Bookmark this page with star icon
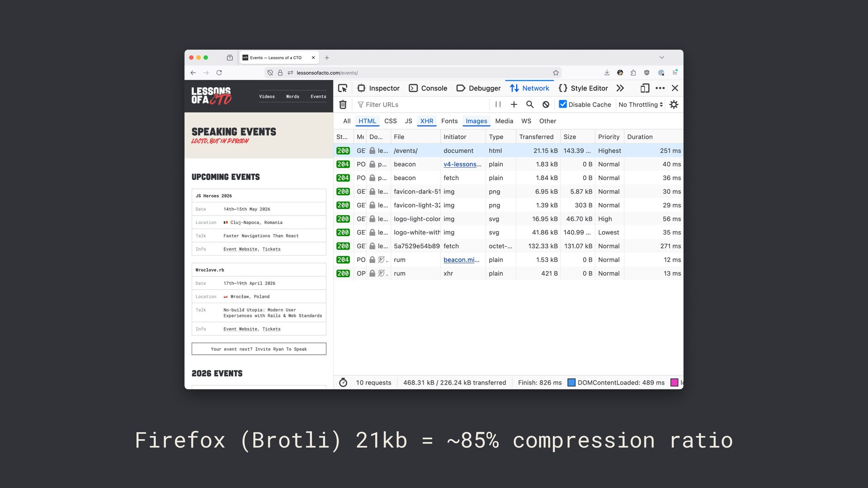868x488 pixels. click(x=556, y=73)
